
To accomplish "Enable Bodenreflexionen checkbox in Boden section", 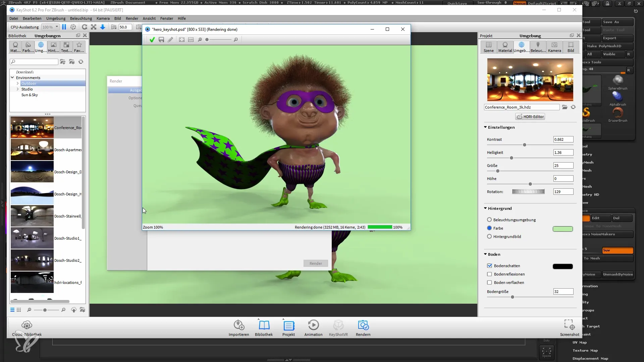I will click(490, 274).
